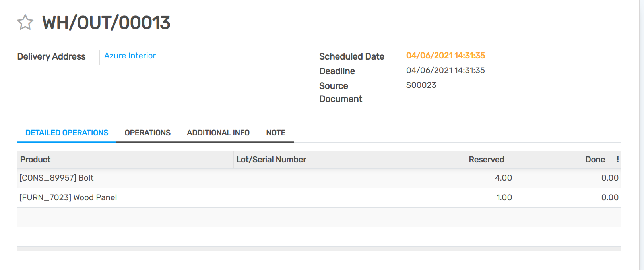Screen dimensions: 644x270
Task: Mark WH/OUT/00013 as favorite with star
Action: tap(25, 23)
